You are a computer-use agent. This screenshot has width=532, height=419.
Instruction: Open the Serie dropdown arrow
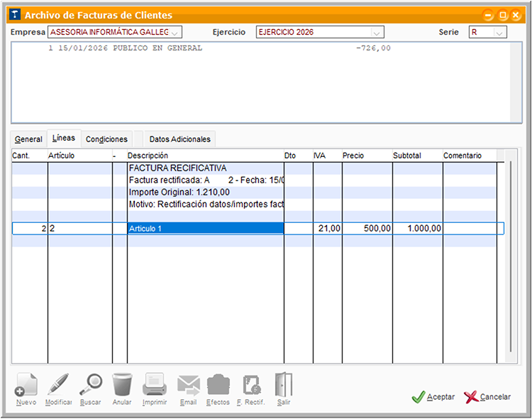click(499, 32)
